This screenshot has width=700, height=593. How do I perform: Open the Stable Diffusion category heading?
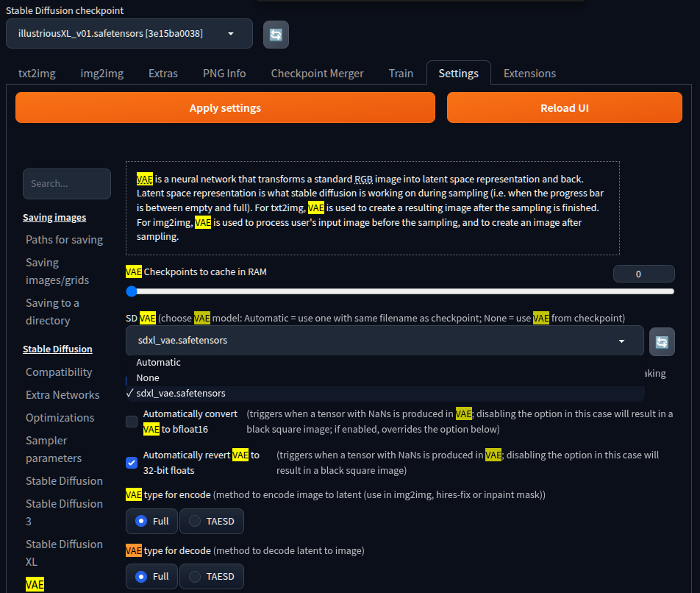pos(57,349)
